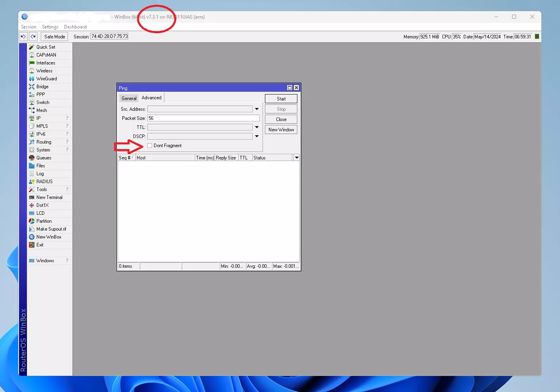Open WireGuard from the sidebar
The height and width of the screenshot is (392, 560).
pos(46,79)
